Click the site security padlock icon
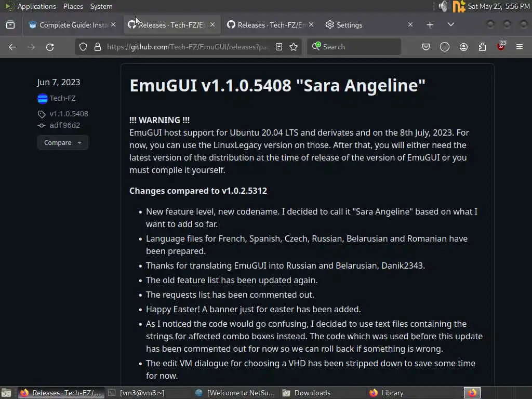 (x=98, y=47)
